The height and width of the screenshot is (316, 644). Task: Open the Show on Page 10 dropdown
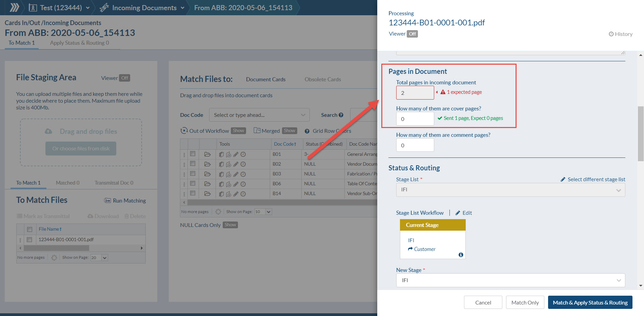tap(263, 212)
